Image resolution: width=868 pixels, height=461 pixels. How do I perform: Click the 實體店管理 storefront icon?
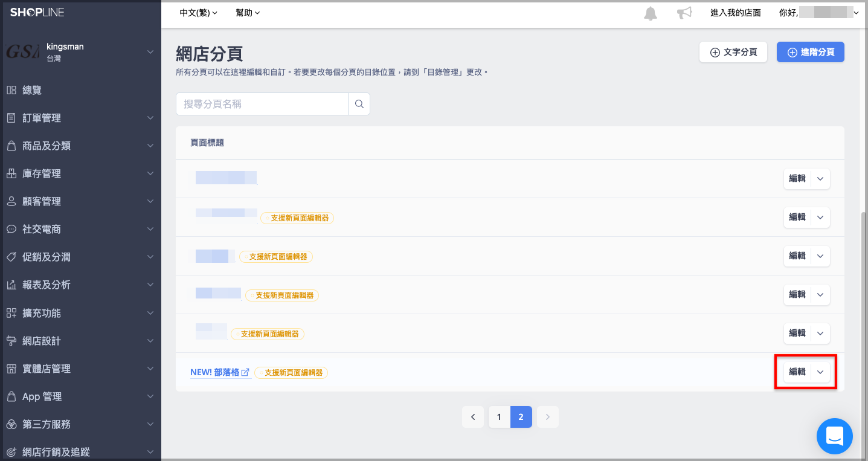click(11, 369)
